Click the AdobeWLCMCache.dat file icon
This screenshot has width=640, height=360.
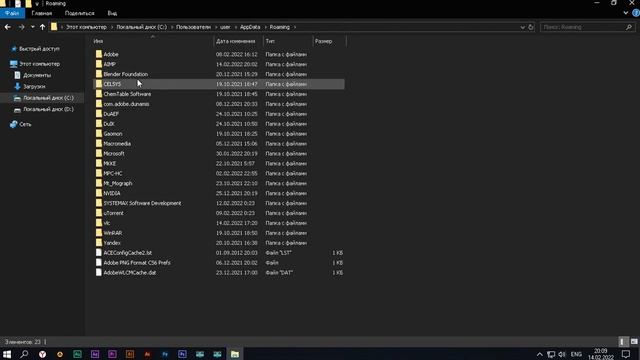(99, 272)
